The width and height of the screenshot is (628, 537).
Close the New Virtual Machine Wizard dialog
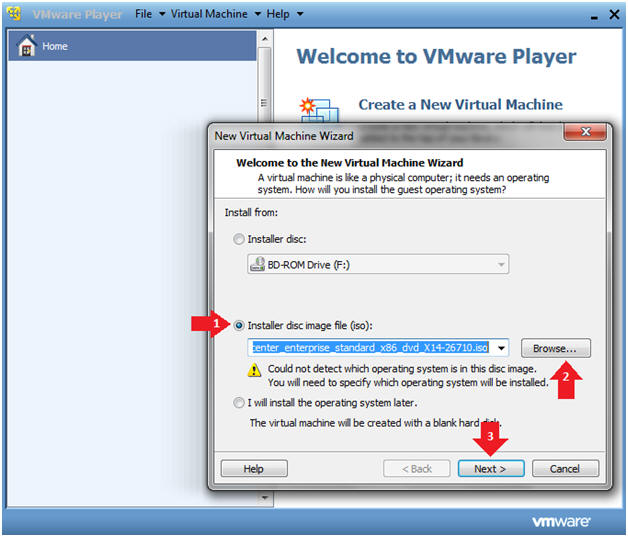click(585, 132)
